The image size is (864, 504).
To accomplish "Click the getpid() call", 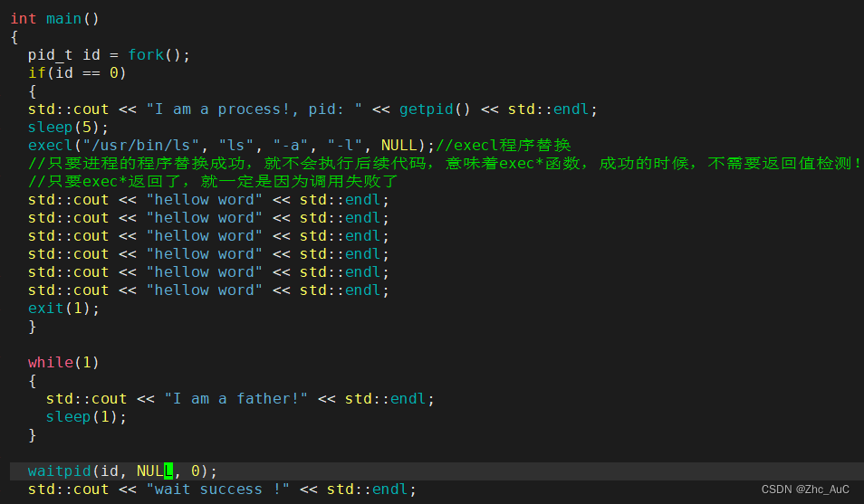I will coord(435,109).
